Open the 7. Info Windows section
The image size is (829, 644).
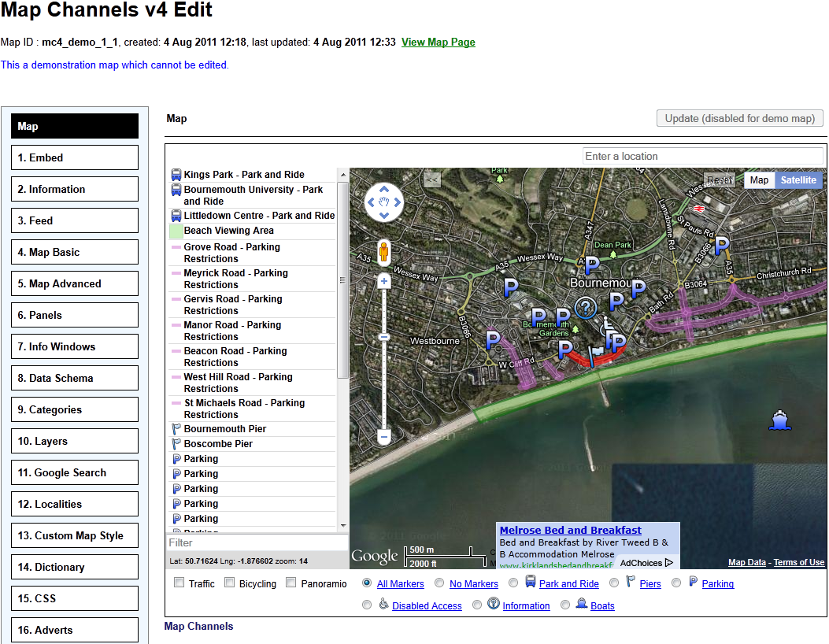point(74,346)
